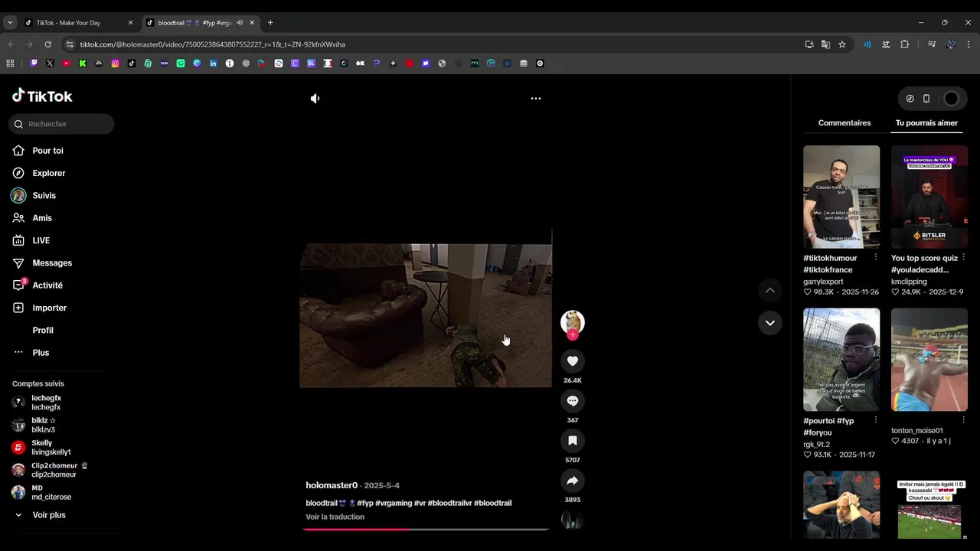The width and height of the screenshot is (980, 551).
Task: Switch to Commentaires tab
Action: (844, 122)
